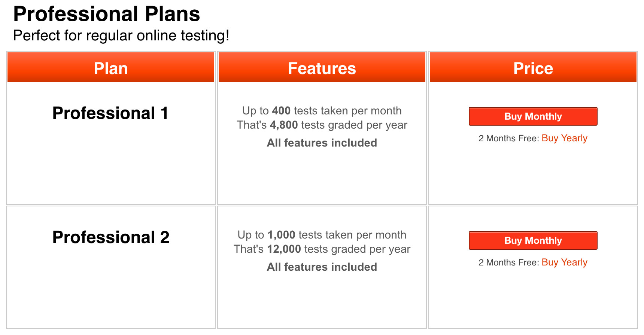
Task: Click 'Up to 400 tests taken per month' text
Action: [322, 111]
